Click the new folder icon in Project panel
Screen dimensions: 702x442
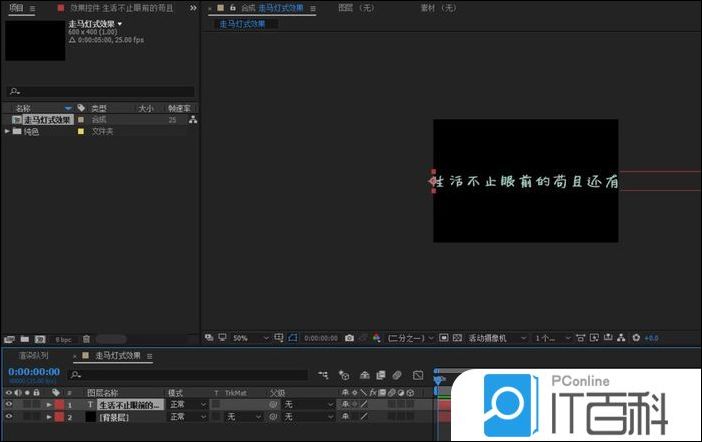tap(25, 339)
